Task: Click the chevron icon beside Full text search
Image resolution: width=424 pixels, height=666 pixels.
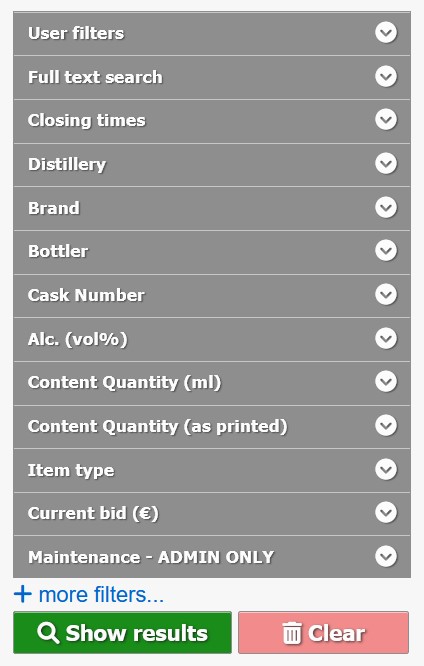Action: [x=386, y=76]
